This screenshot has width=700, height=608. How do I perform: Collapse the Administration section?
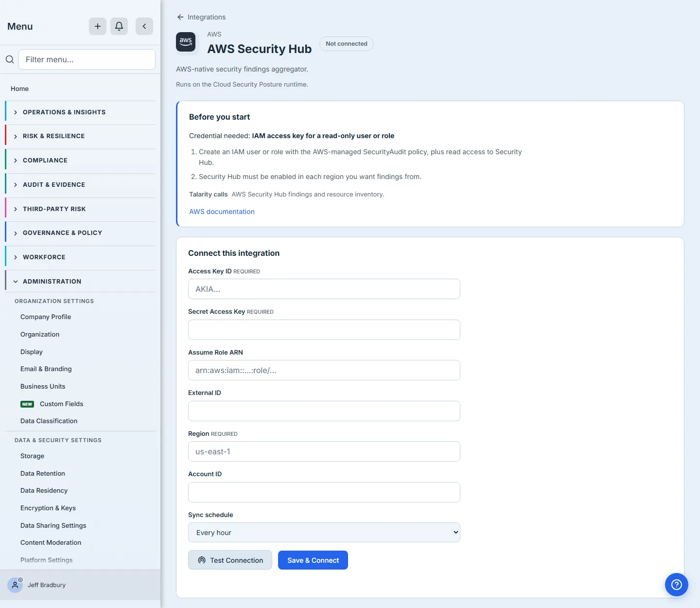81,282
